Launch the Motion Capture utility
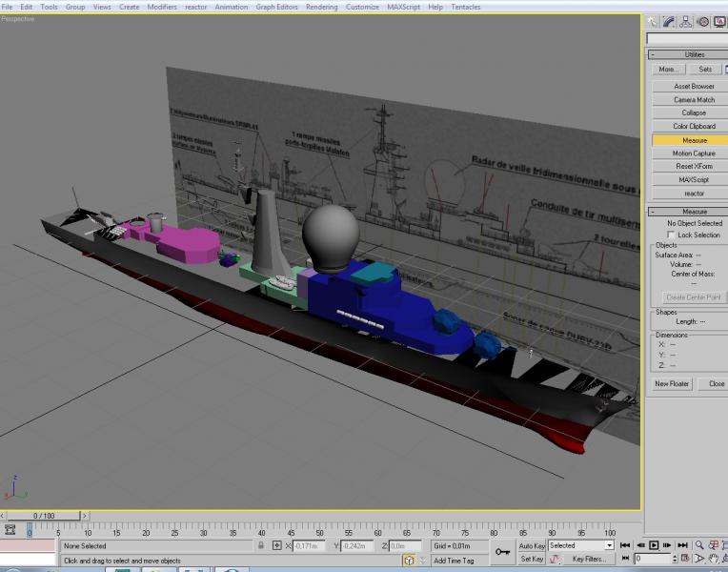This screenshot has height=572, width=728. pyautogui.click(x=694, y=153)
